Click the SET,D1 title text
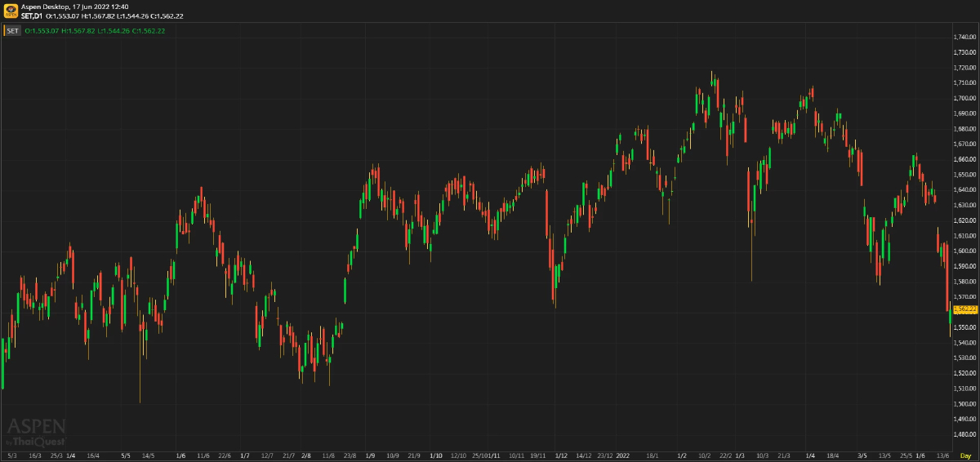Viewport: 980px width, 462px height. (33, 16)
